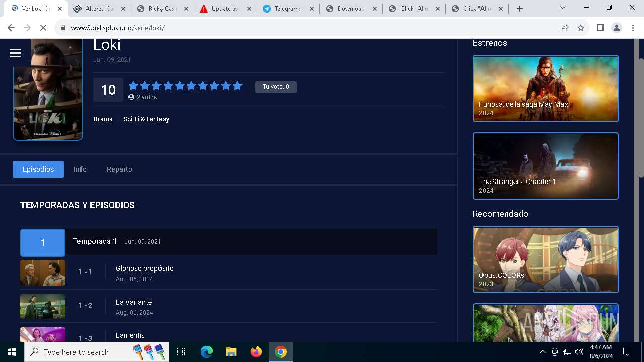Click the Sci-Fi & Fantasy genre link
644x362 pixels.
[146, 119]
